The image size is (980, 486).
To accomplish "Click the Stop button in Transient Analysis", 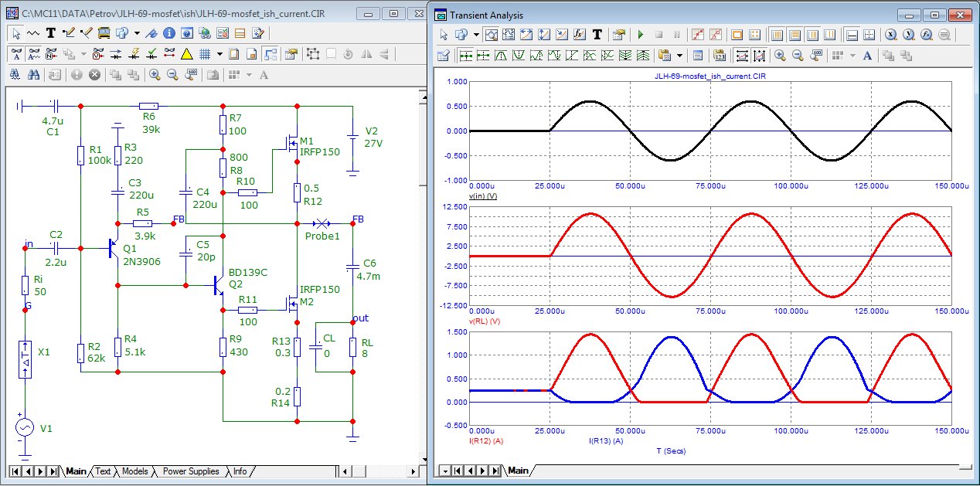I will (x=659, y=34).
